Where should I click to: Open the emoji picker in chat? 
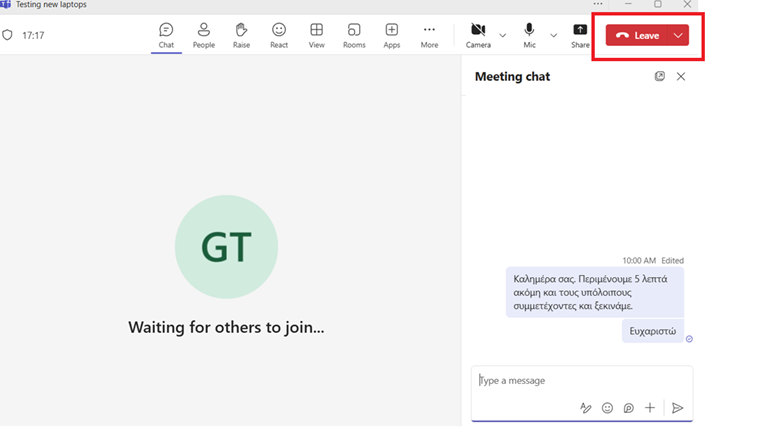607,408
